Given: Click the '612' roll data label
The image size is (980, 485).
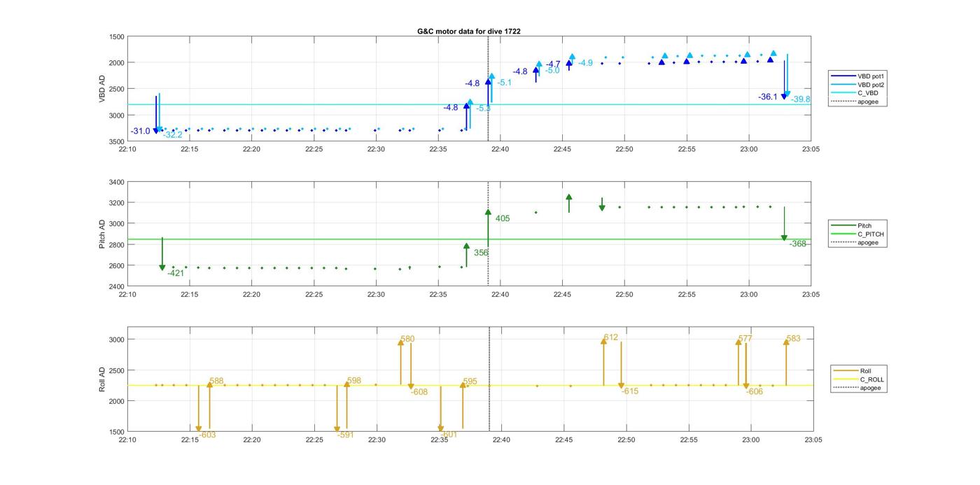Looking at the screenshot, I should coord(611,338).
